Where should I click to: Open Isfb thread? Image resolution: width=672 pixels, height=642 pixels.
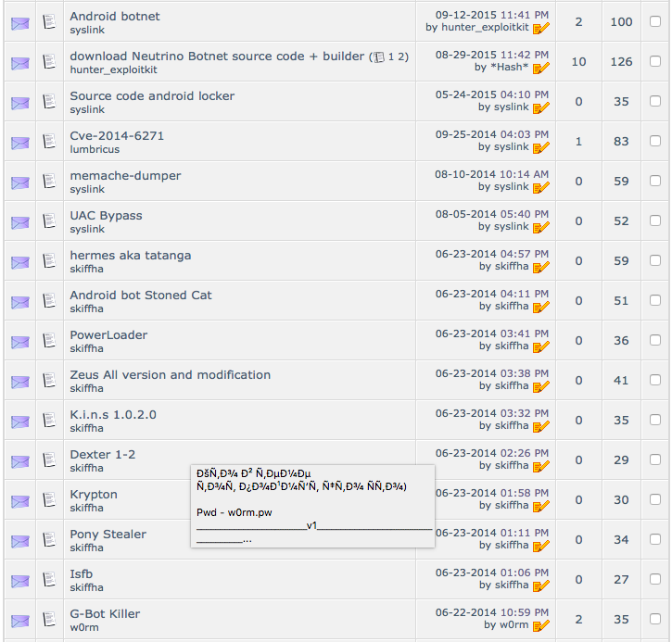click(x=81, y=573)
